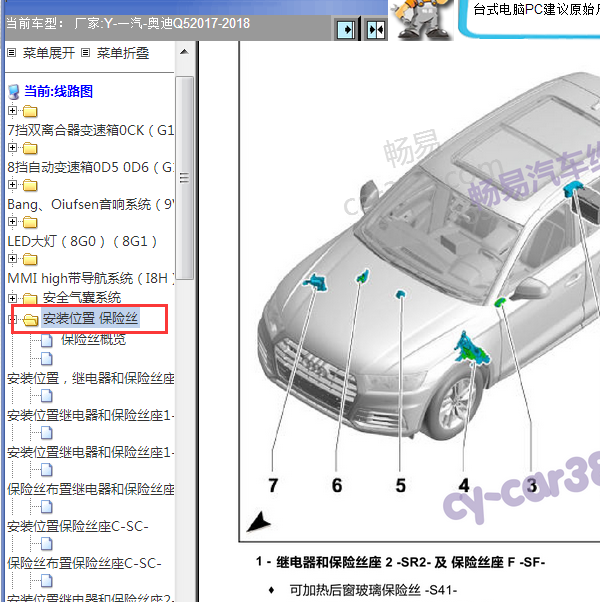Click the 可加热后窗玻璃保险丝 -S41- line
The image size is (600, 602).
coord(373,590)
